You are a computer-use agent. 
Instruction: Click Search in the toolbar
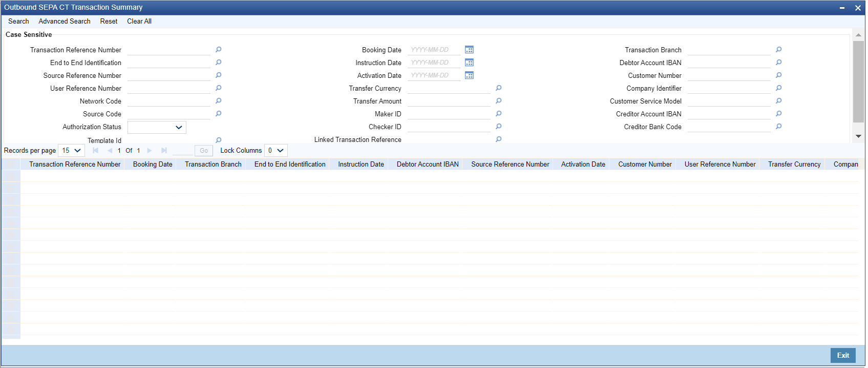pos(18,21)
